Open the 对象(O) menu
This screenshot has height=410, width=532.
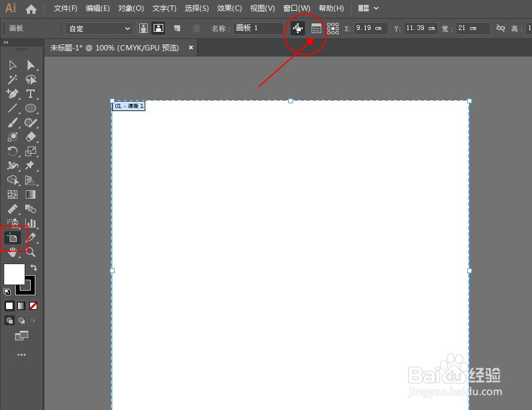[131, 8]
